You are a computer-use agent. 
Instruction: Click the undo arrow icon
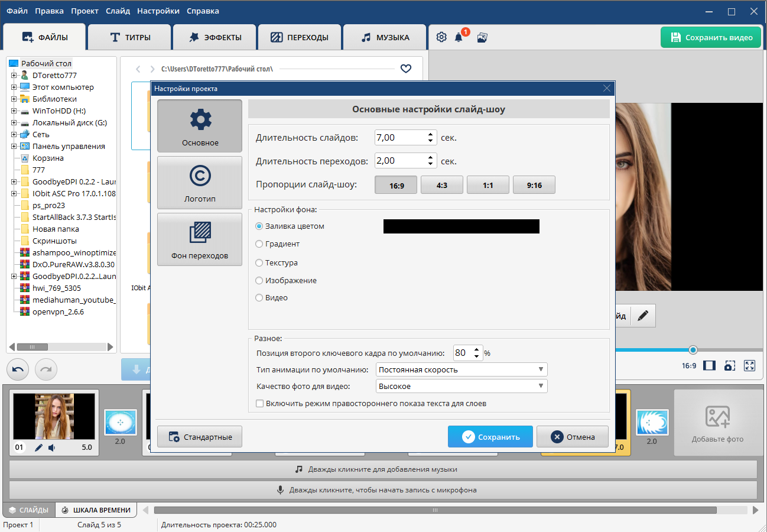tap(17, 369)
